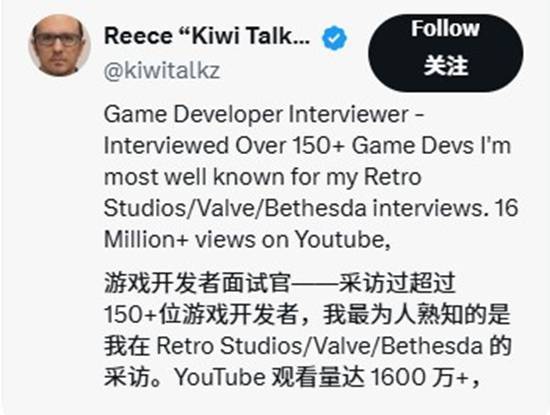
Task: Click 'Million+ views on Youtube' line
Action: tap(247, 240)
